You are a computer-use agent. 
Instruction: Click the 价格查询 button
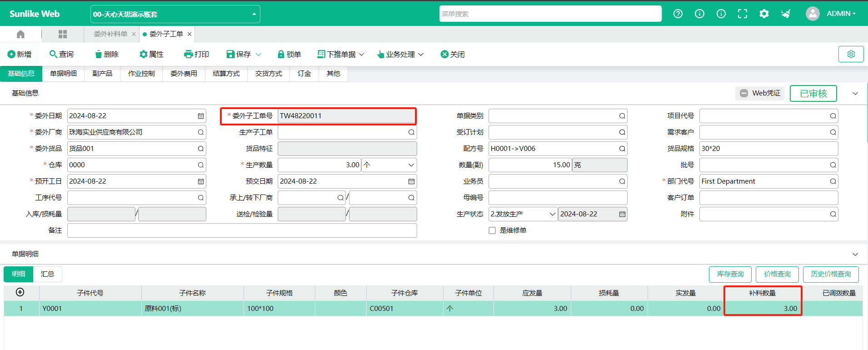(777, 274)
